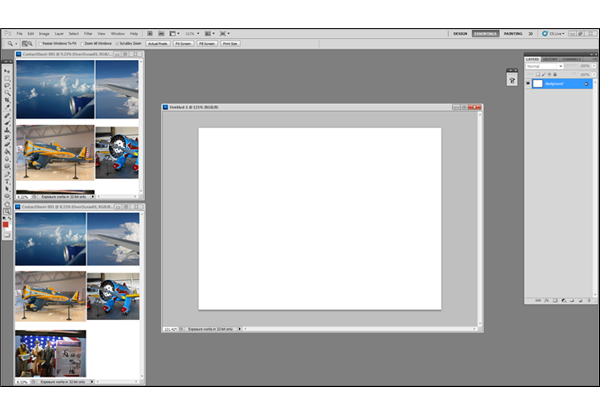Select the Rectangular Marquee tool
This screenshot has width=600, height=414.
click(7, 78)
